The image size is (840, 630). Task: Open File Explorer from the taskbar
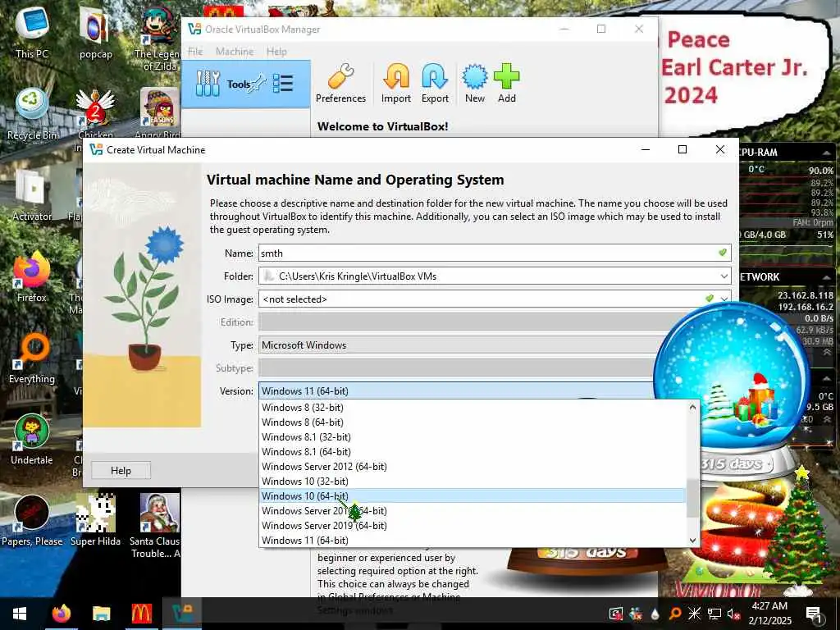101,614
